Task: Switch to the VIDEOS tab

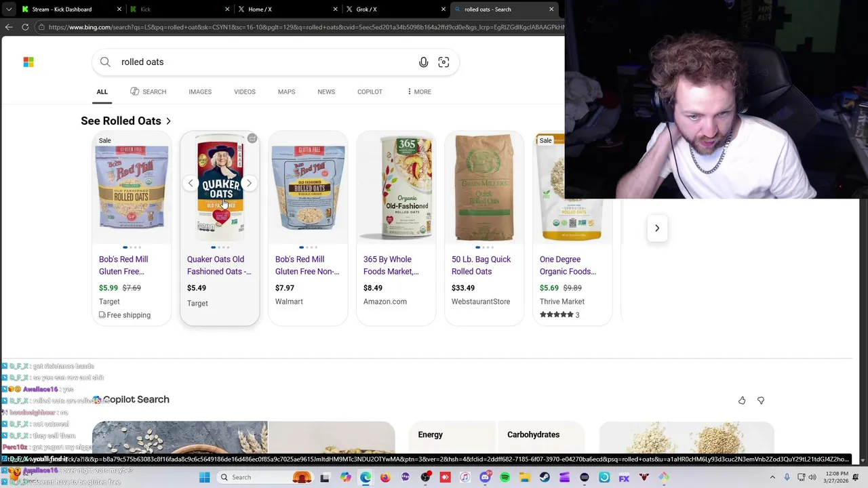Action: coord(245,91)
